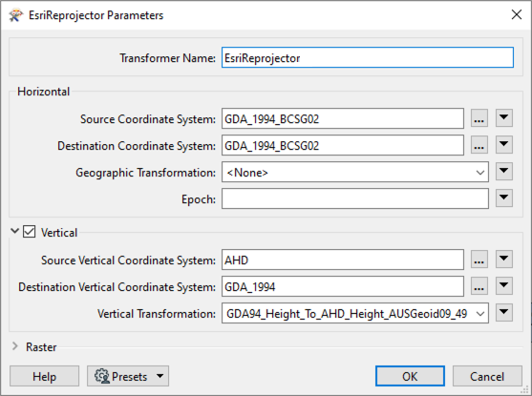Click Destination Vertical Coordinate System field
The height and width of the screenshot is (396, 532).
click(x=343, y=286)
